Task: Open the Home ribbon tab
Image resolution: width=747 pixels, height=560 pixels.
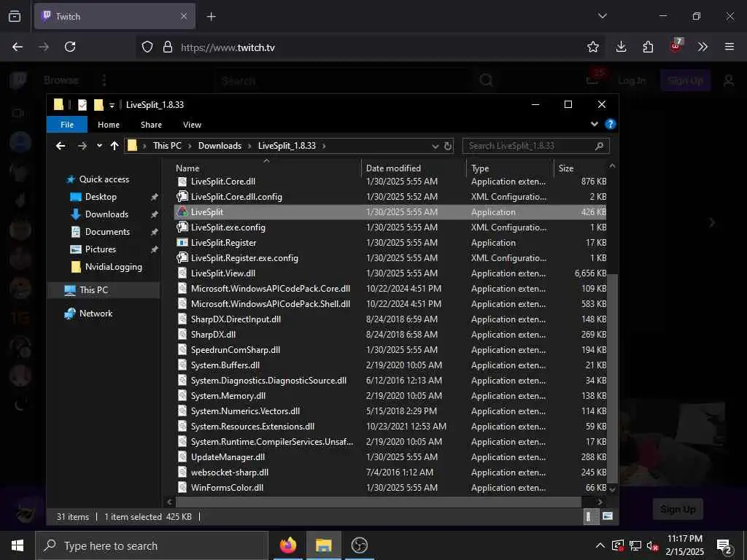Action: tap(109, 125)
